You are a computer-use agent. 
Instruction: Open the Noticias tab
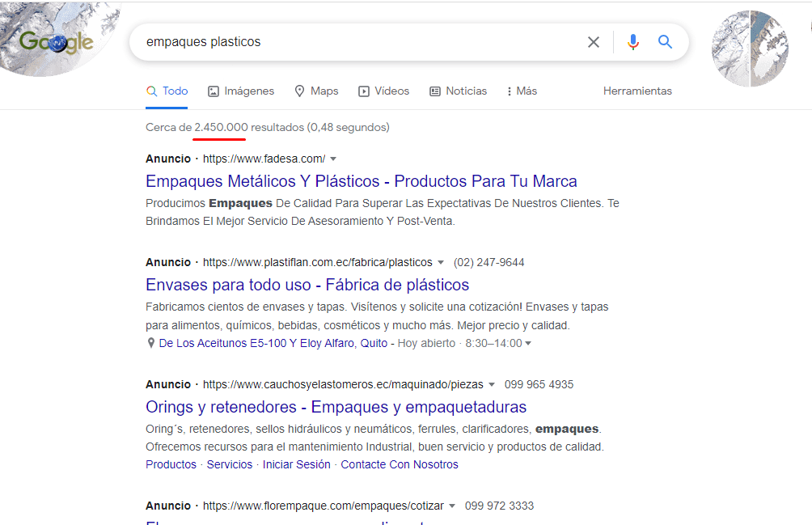point(459,91)
